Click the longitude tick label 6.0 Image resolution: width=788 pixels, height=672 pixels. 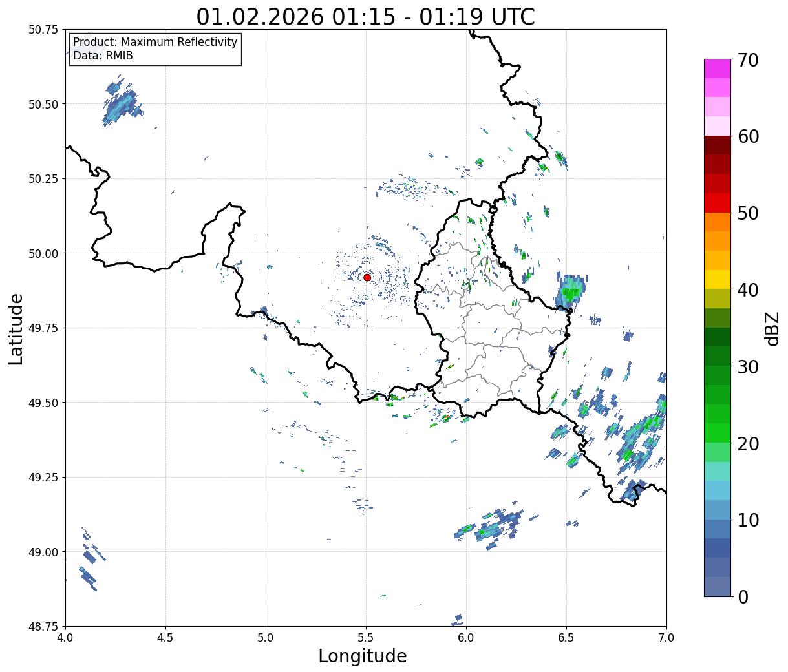[466, 638]
